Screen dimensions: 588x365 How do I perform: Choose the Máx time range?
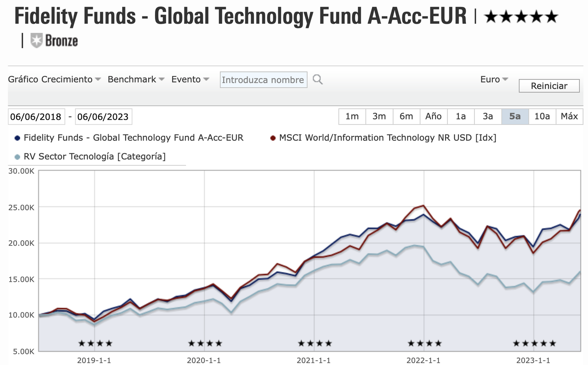pyautogui.click(x=569, y=116)
